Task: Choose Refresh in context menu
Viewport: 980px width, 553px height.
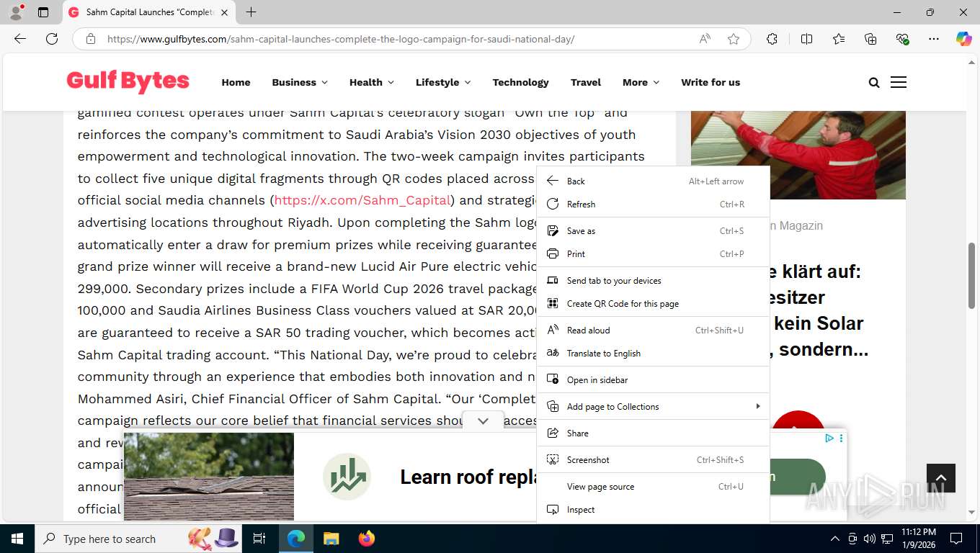Action: [654, 204]
